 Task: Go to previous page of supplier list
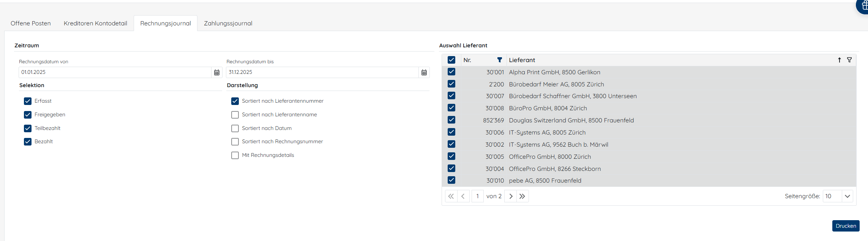463,196
